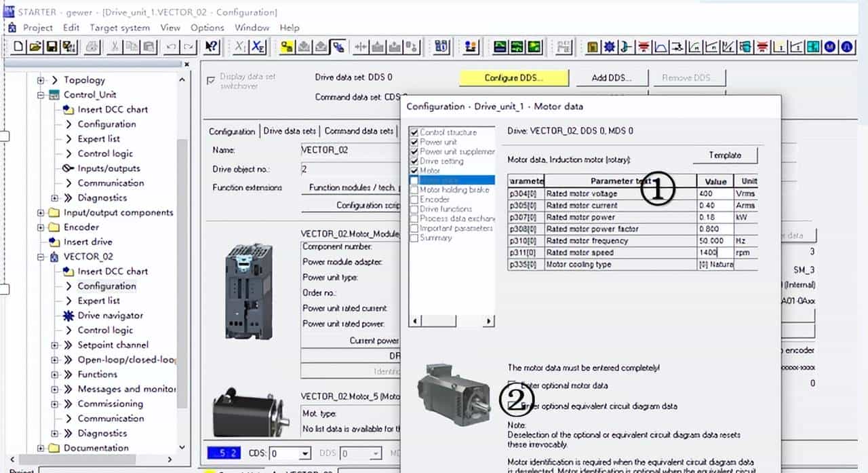Viewport: 868px width, 473px height.
Task: Collapse the Control_Unit tree node
Action: (x=41, y=95)
